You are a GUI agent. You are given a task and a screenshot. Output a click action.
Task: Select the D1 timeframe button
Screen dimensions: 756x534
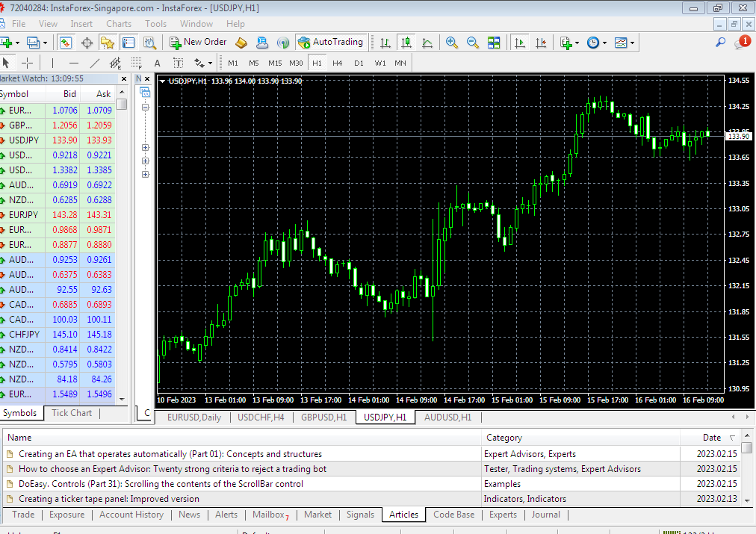pos(359,63)
